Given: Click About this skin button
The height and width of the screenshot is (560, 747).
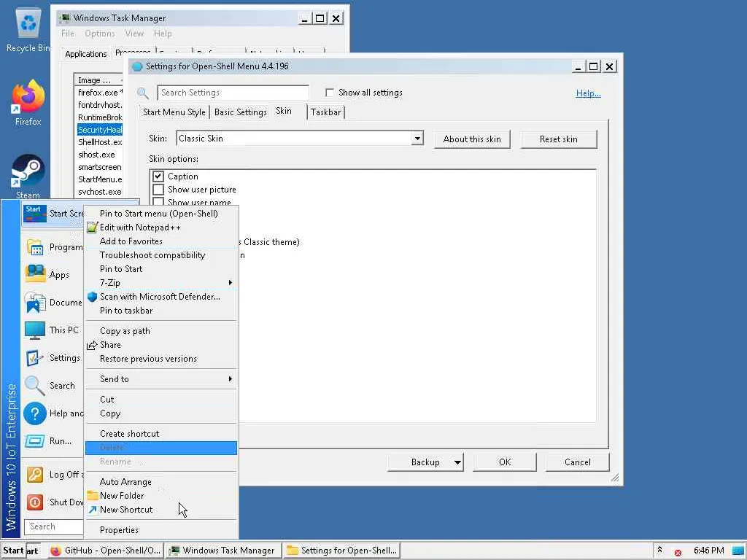Looking at the screenshot, I should (x=472, y=139).
